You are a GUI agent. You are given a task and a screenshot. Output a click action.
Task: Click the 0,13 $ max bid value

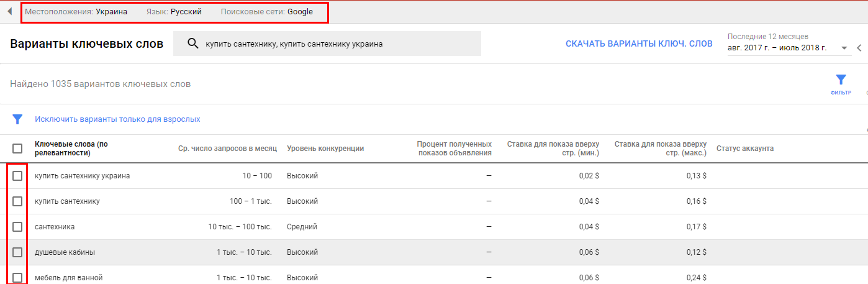click(695, 176)
